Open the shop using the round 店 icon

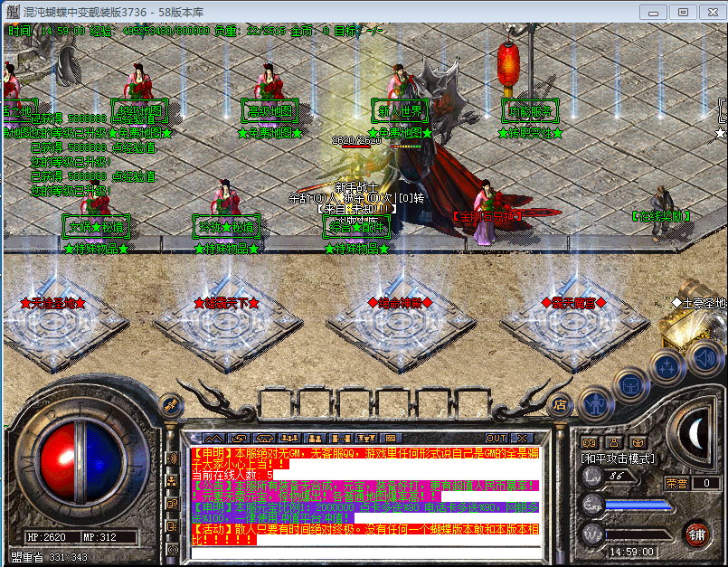click(561, 405)
